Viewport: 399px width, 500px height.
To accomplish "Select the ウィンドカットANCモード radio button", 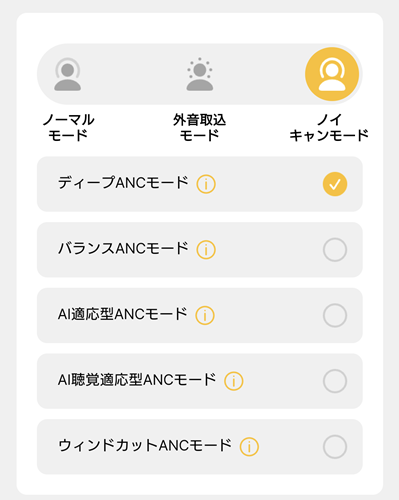I will point(335,447).
